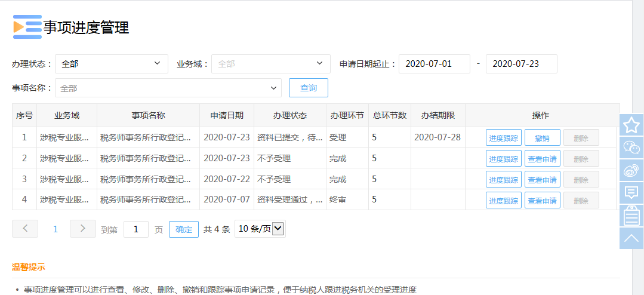Click the 办结期限 column header
644x295 pixels.
click(x=438, y=115)
